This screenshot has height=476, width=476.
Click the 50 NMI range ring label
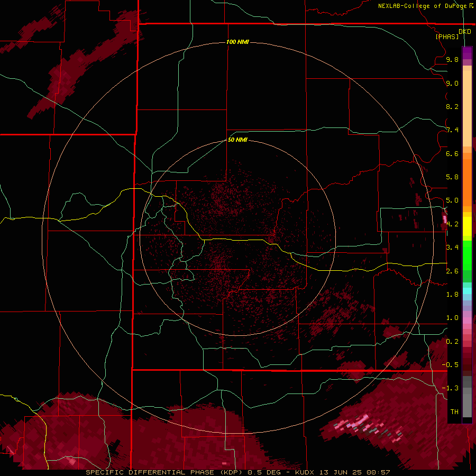point(237,140)
